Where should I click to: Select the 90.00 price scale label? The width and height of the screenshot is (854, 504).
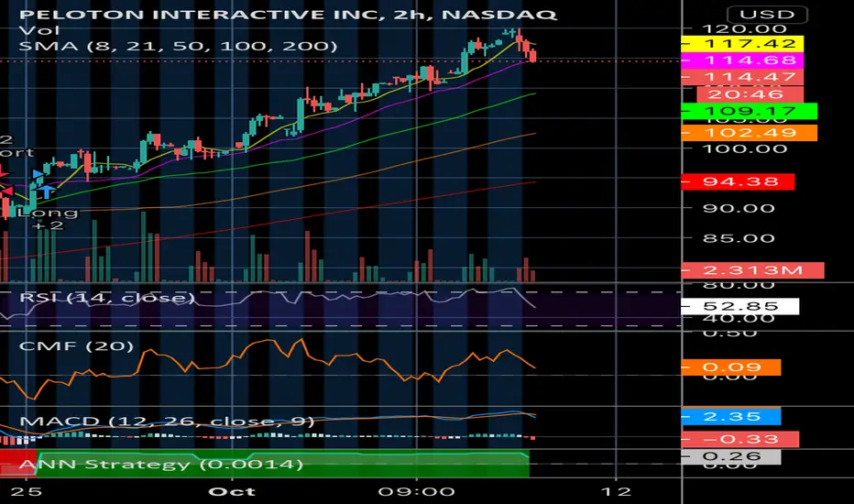click(739, 208)
